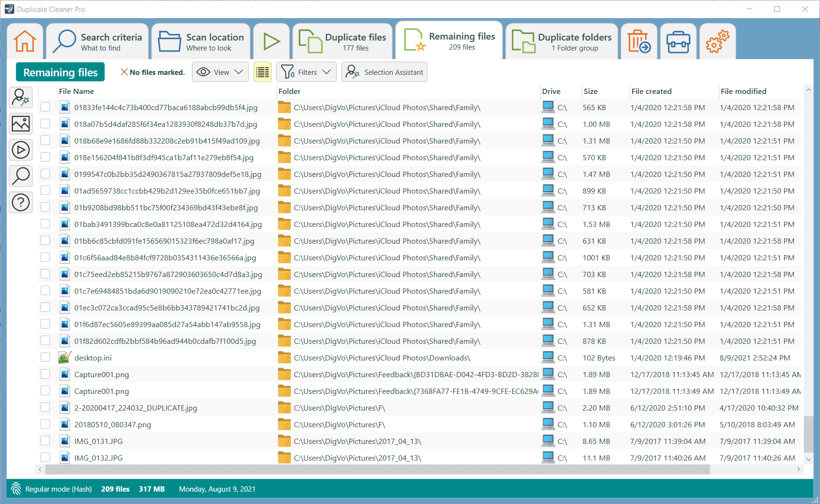Image resolution: width=820 pixels, height=504 pixels.
Task: Switch to the Search criteria tab
Action: 98,41
